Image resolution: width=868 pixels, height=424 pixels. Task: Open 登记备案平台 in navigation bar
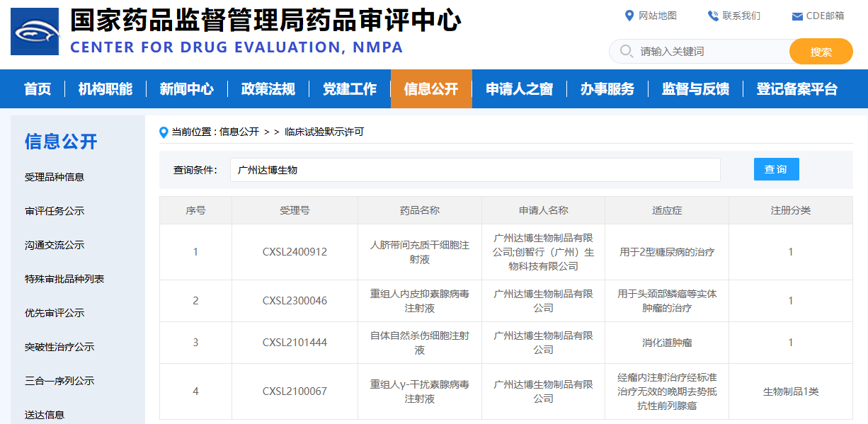coord(796,89)
